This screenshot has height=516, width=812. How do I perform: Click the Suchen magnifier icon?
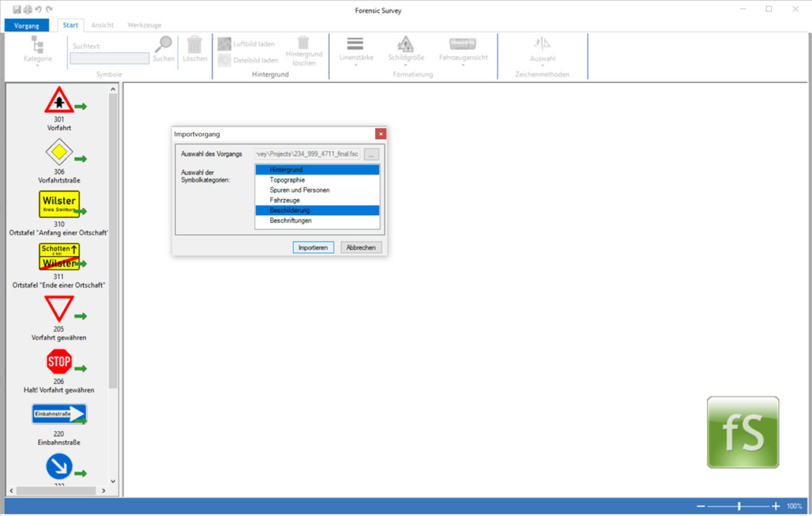[x=163, y=45]
